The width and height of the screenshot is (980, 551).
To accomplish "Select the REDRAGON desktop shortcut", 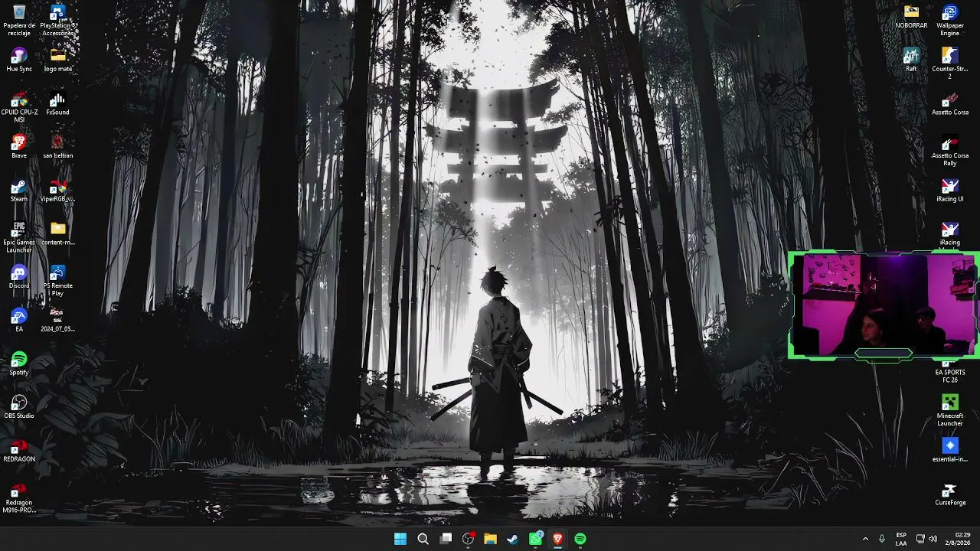I will point(19,451).
